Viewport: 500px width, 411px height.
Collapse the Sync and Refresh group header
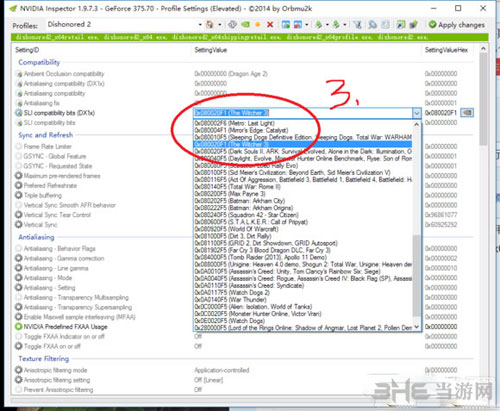(45, 135)
